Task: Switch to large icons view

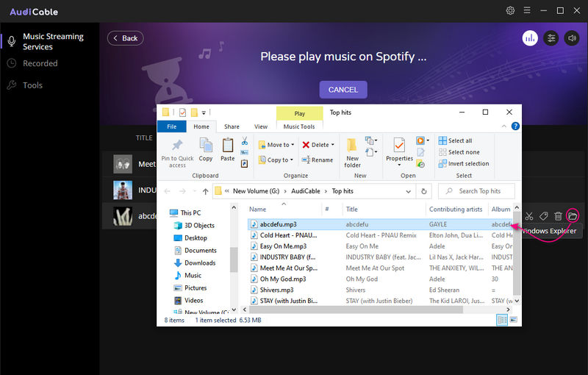Action: click(x=513, y=320)
